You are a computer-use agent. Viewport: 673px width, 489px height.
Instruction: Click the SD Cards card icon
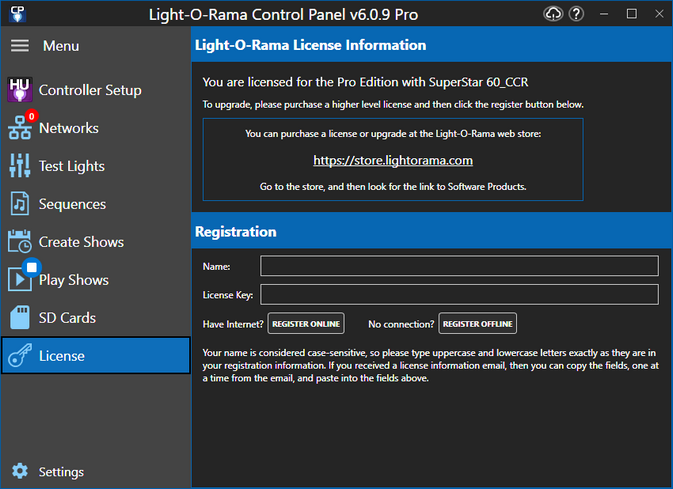[20, 317]
